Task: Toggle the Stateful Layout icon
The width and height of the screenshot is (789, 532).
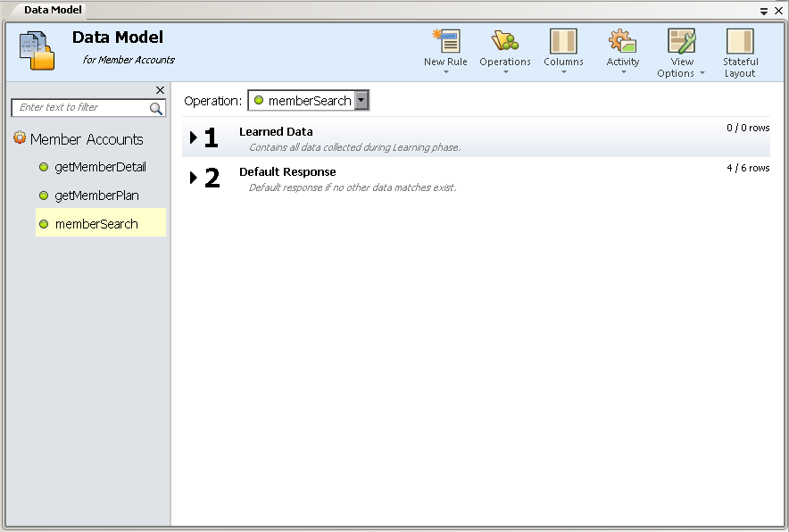Action: point(740,41)
